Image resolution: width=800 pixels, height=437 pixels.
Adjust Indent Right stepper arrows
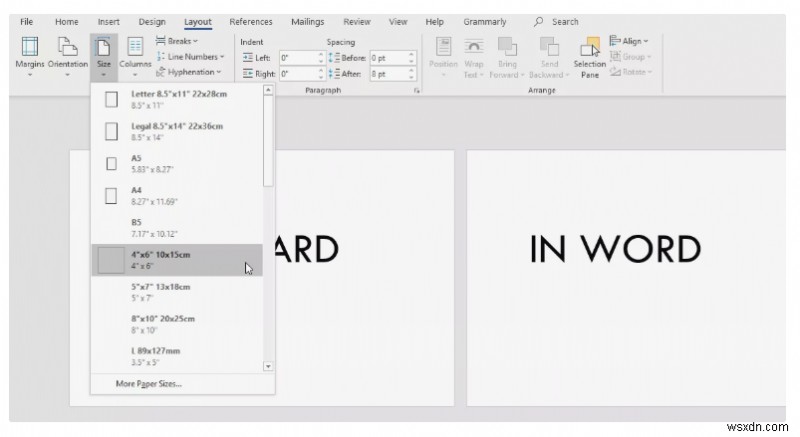pyautogui.click(x=321, y=74)
